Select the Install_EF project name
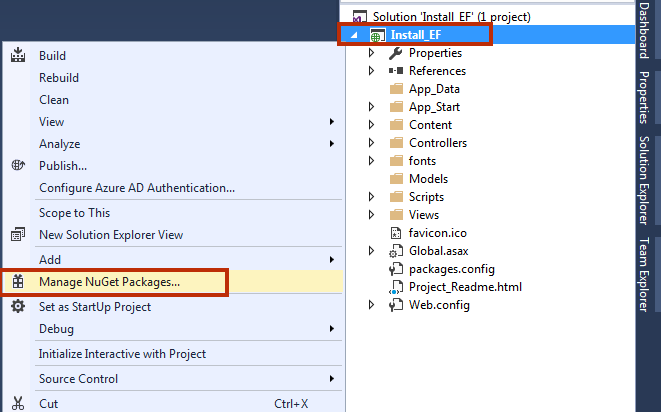661x412 pixels. (416, 35)
